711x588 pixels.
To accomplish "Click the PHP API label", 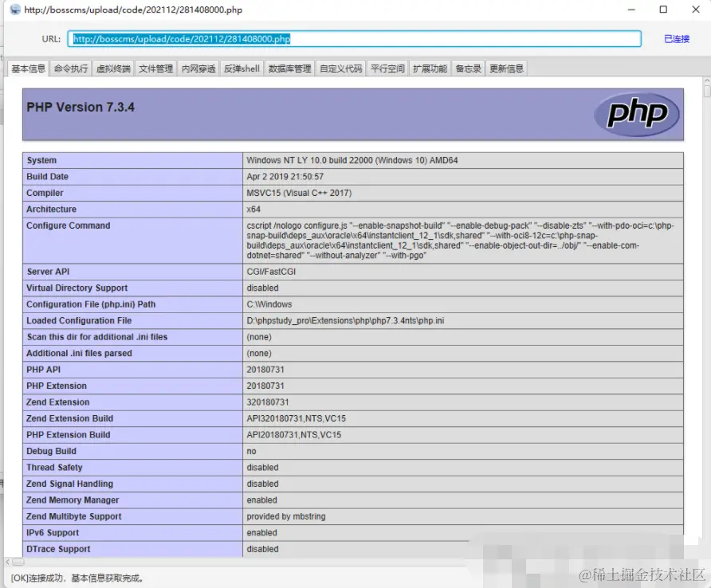I will (x=43, y=370).
